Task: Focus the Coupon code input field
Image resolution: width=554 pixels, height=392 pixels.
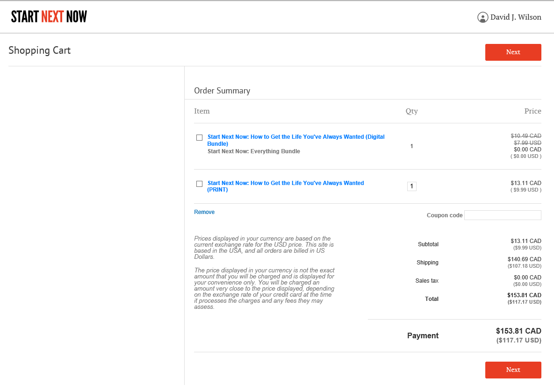Action: pos(503,215)
